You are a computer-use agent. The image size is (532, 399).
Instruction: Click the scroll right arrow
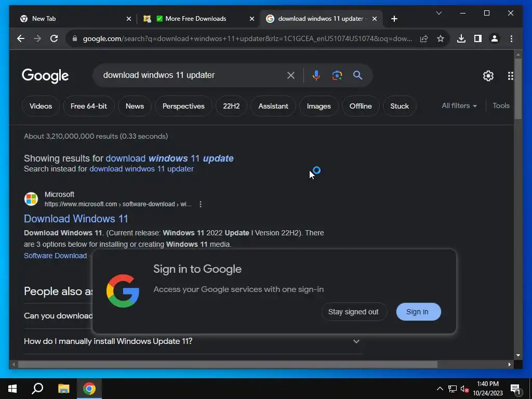click(509, 364)
